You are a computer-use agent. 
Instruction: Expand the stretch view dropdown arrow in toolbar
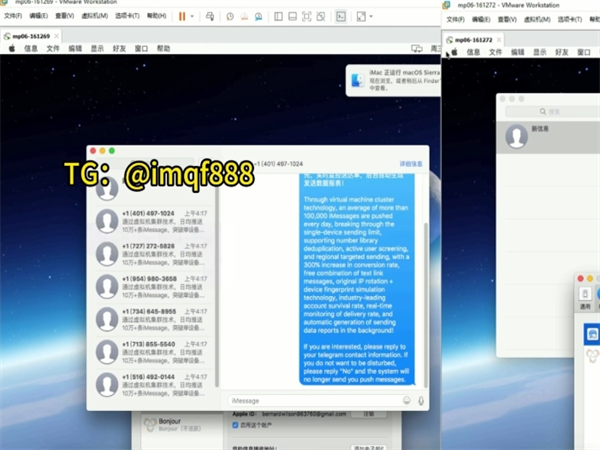point(371,16)
